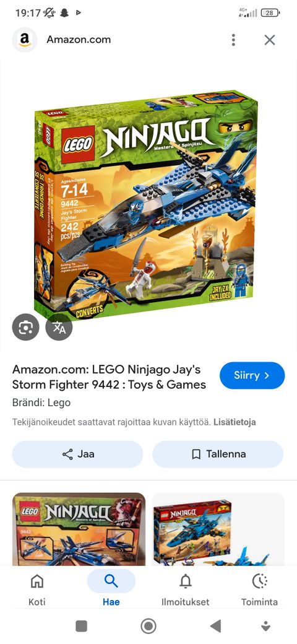297x644 pixels.
Task: Search image with Google Lens icon
Action: 26,327
